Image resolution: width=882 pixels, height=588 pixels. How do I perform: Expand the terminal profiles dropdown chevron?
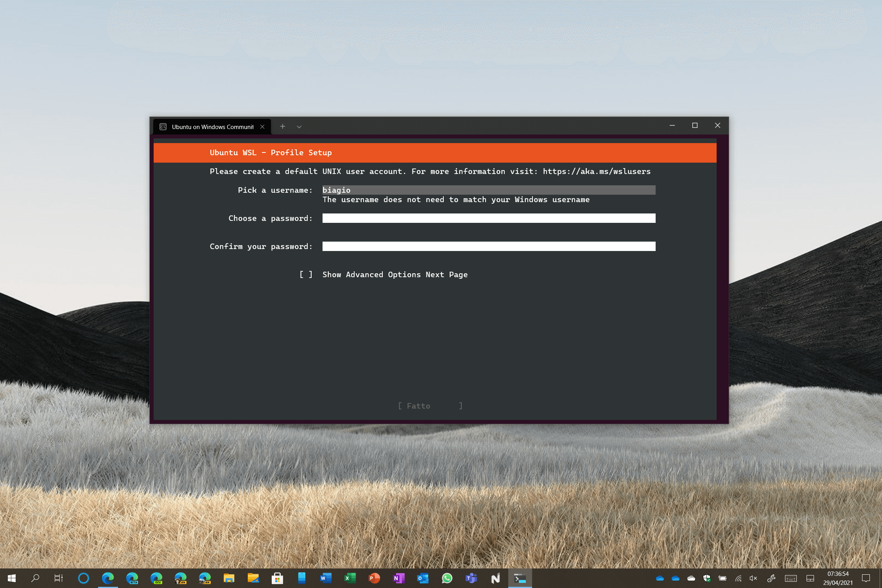(299, 127)
